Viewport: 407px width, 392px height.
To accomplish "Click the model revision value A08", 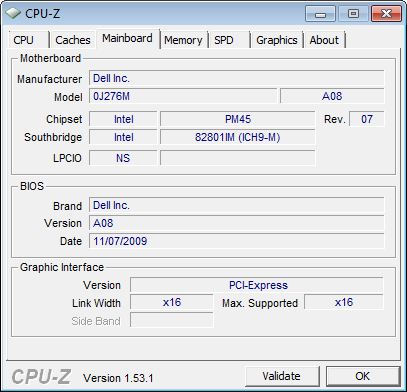I will pyautogui.click(x=332, y=96).
